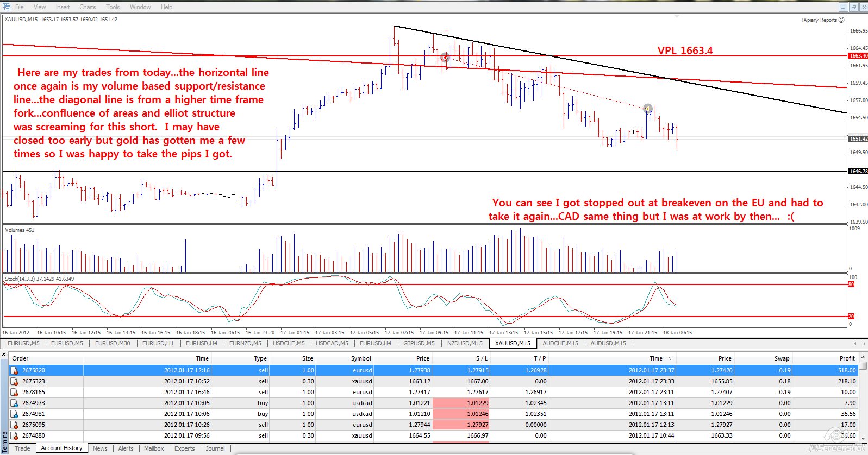Click the MetaTrader application icon beside File

(7, 7)
